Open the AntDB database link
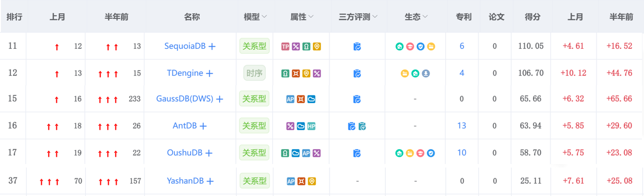 click(x=185, y=125)
